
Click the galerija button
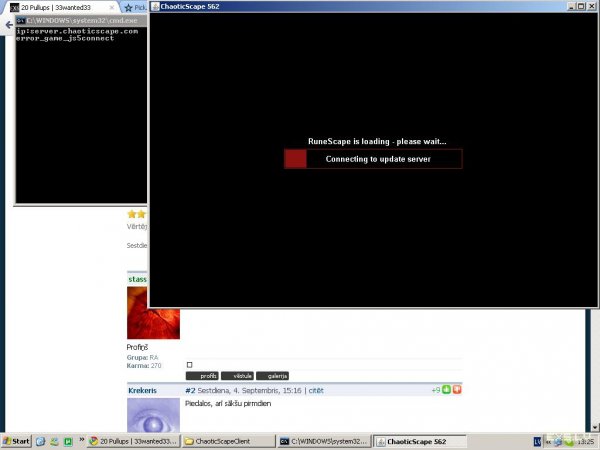tap(272, 376)
